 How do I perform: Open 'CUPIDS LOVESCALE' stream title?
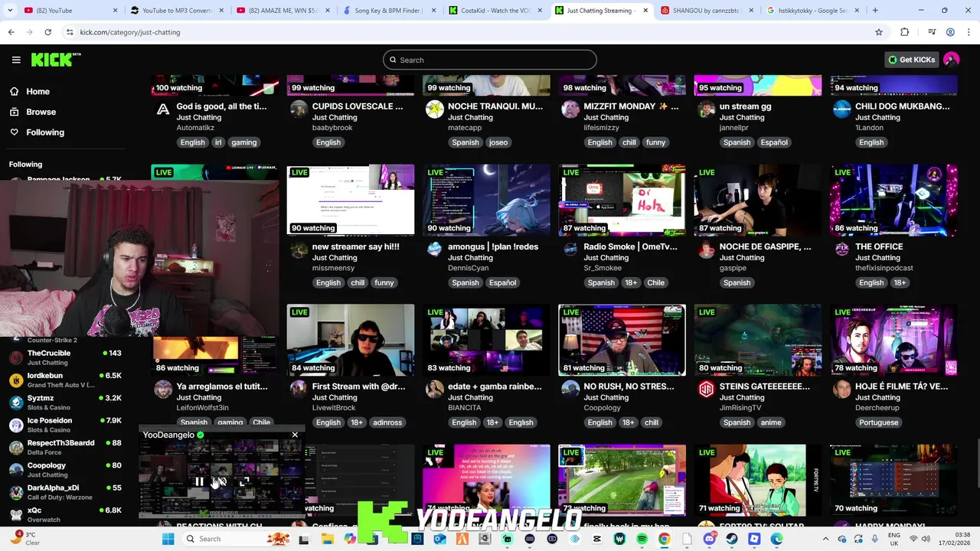click(x=358, y=106)
